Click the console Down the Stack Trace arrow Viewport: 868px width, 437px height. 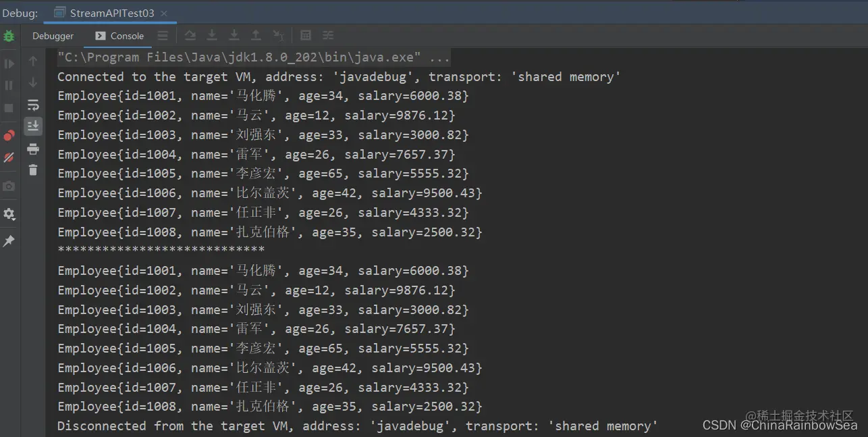point(33,82)
